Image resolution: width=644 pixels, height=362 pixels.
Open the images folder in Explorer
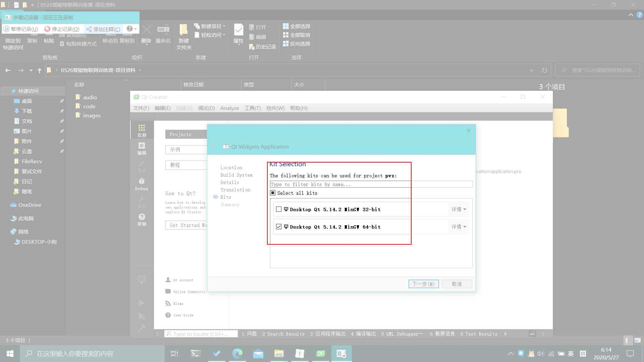(x=88, y=115)
